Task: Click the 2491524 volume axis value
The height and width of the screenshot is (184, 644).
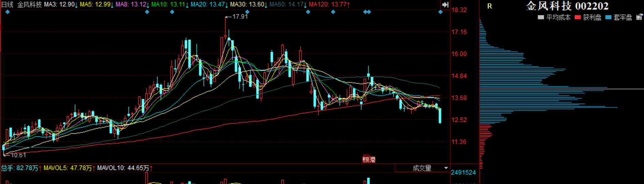Action: pyautogui.click(x=463, y=172)
